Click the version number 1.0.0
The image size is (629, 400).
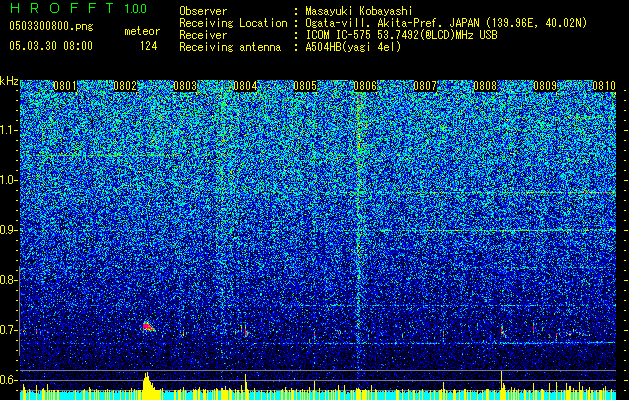[x=136, y=9]
